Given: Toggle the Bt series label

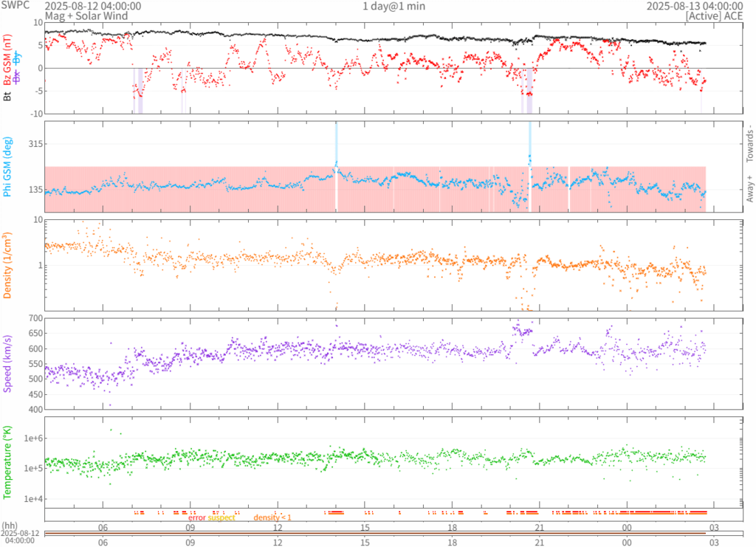Looking at the screenshot, I should click(x=8, y=96).
